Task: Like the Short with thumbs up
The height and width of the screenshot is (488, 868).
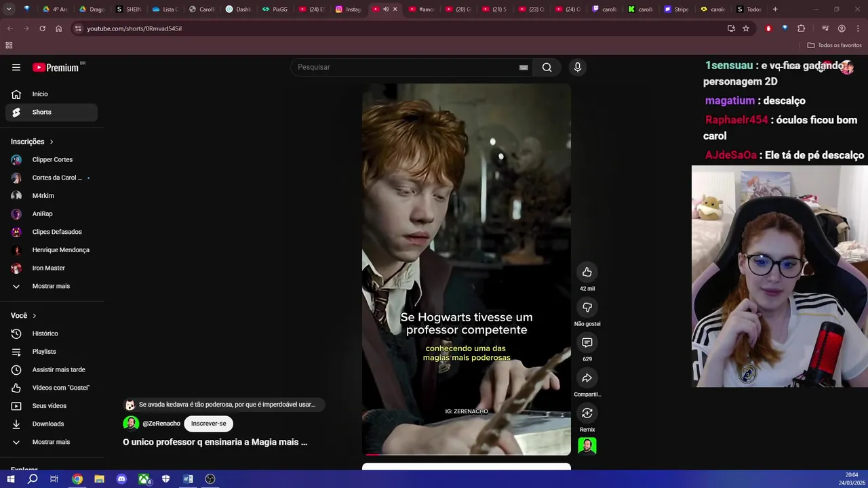Action: [x=587, y=272]
